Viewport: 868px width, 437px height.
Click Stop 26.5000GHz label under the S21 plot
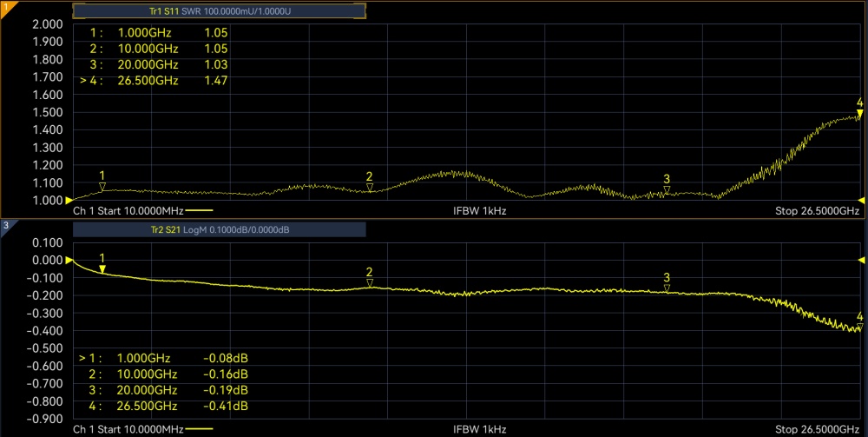pos(817,429)
